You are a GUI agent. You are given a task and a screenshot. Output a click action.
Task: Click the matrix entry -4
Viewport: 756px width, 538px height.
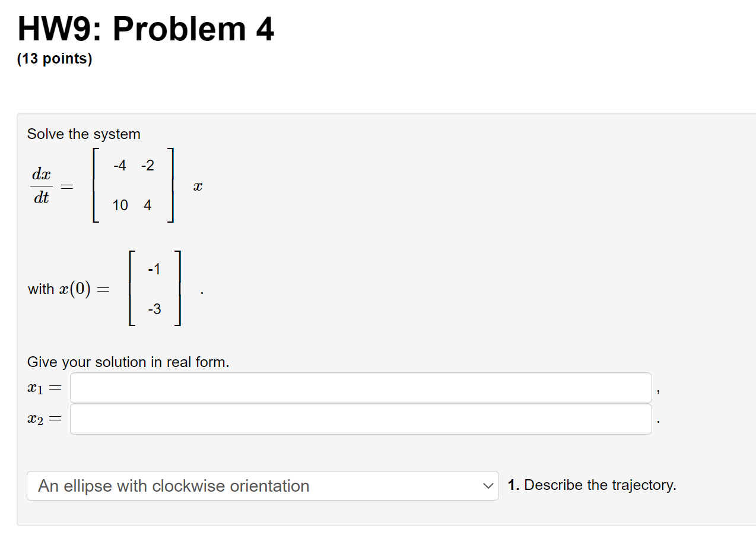(x=120, y=165)
